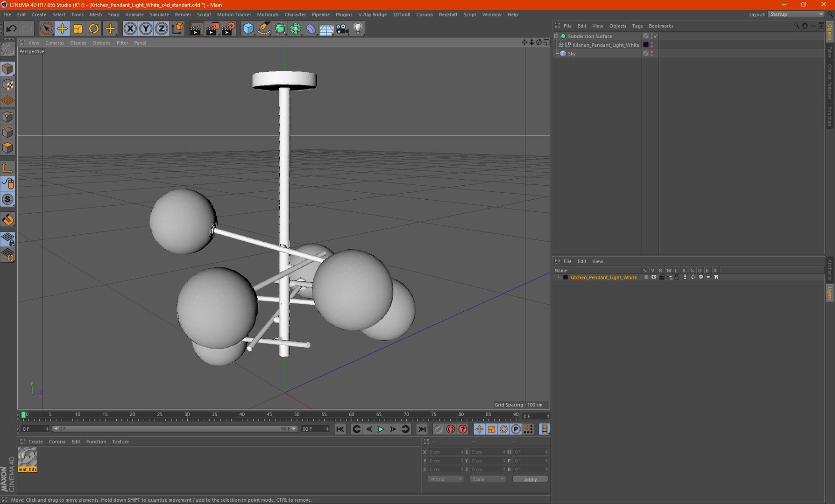The image size is (835, 504).
Task: Add a camera object
Action: coord(342,29)
